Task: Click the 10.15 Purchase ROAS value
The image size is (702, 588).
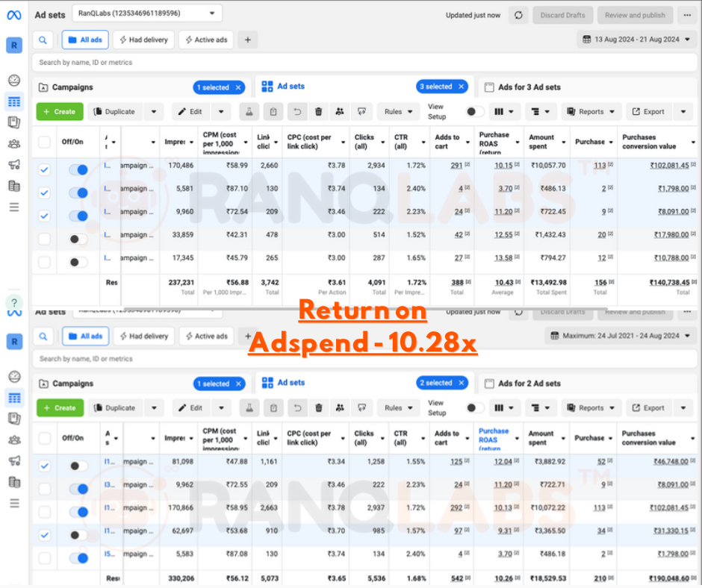Action: (x=503, y=166)
